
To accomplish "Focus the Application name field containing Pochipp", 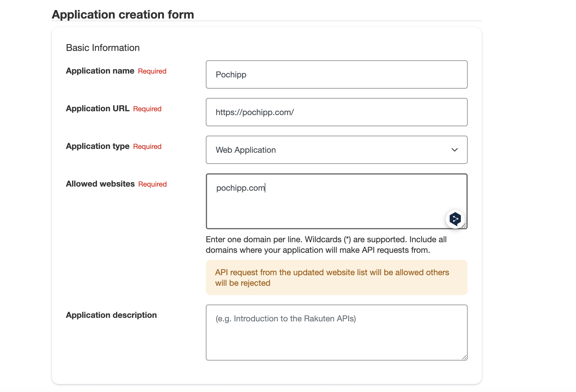I will tap(336, 74).
